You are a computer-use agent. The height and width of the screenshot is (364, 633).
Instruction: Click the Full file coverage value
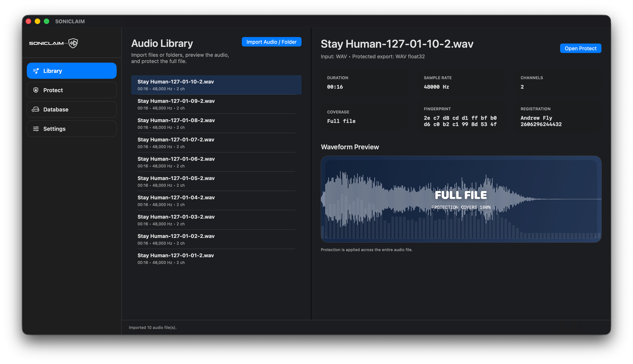[x=341, y=121]
